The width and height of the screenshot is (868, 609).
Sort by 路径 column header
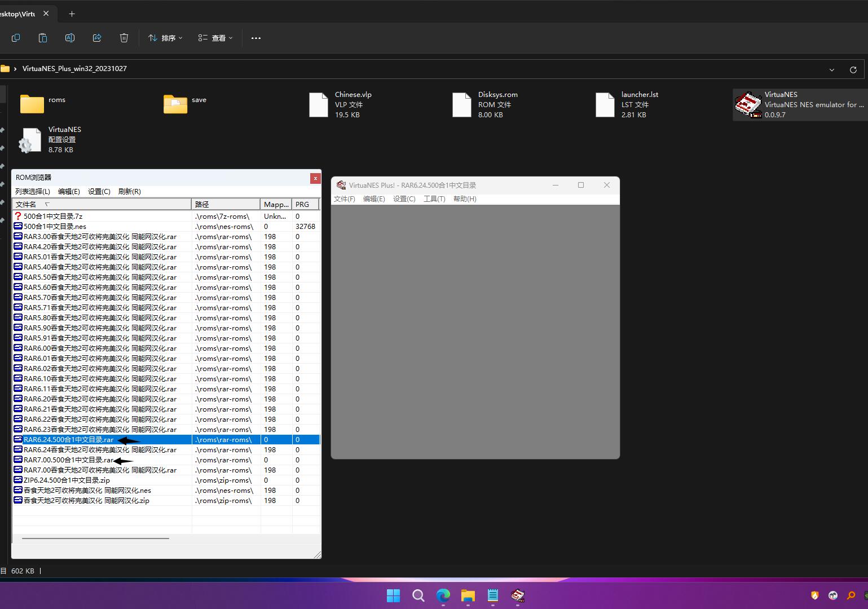226,204
